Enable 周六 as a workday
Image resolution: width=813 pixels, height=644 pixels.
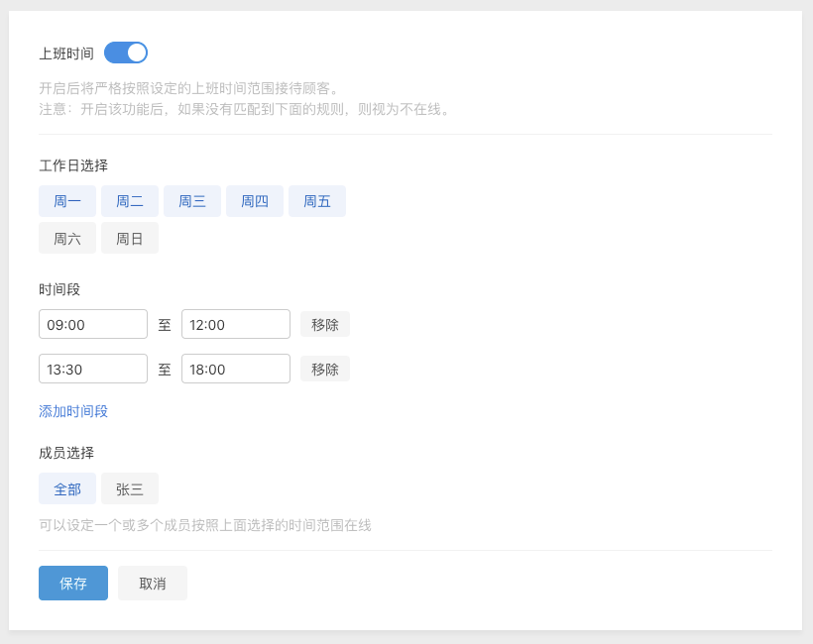coord(67,238)
